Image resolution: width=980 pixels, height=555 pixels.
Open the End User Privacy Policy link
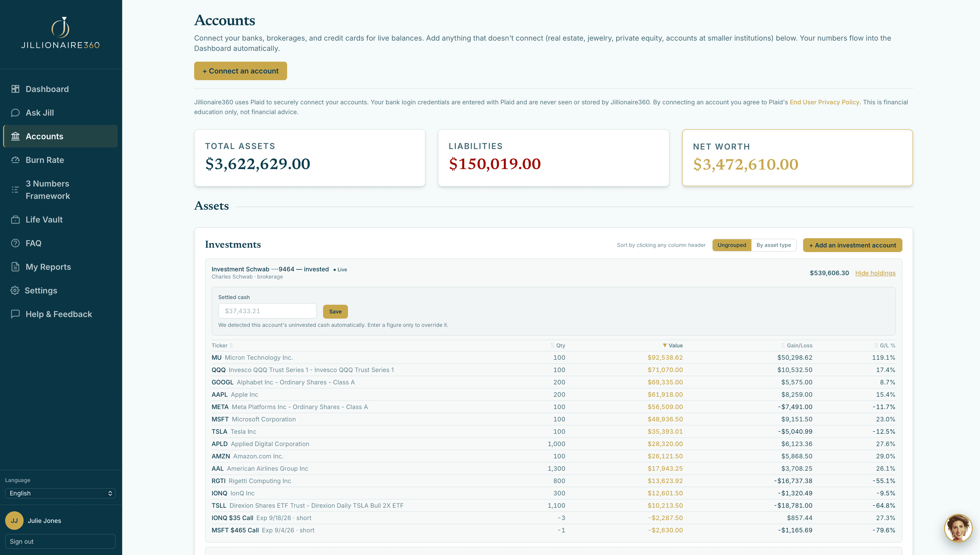(824, 102)
